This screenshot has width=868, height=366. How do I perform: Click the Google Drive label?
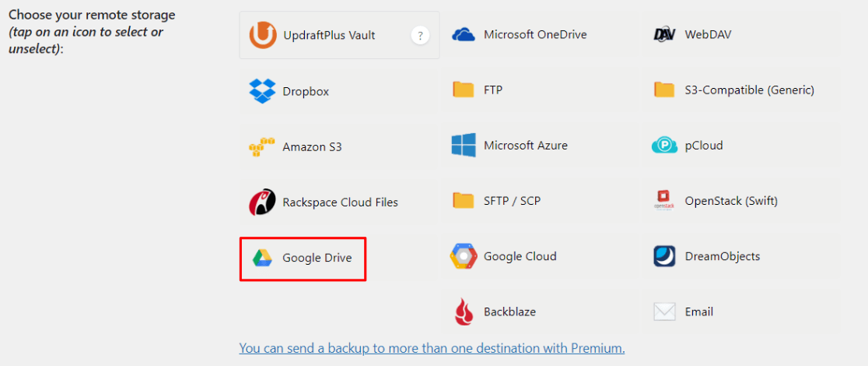317,258
